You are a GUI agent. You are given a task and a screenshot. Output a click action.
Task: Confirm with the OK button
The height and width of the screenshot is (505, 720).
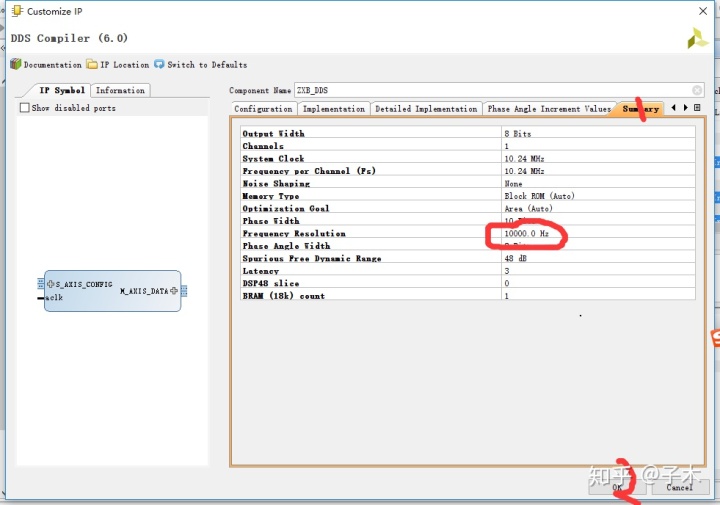(617, 487)
